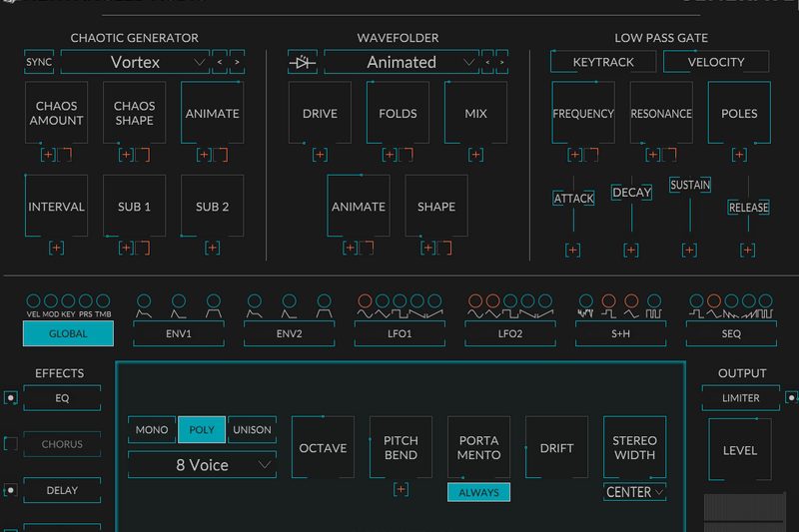This screenshot has width=799, height=532.
Task: Click plus icon under FREQUENCY knob
Action: (575, 155)
